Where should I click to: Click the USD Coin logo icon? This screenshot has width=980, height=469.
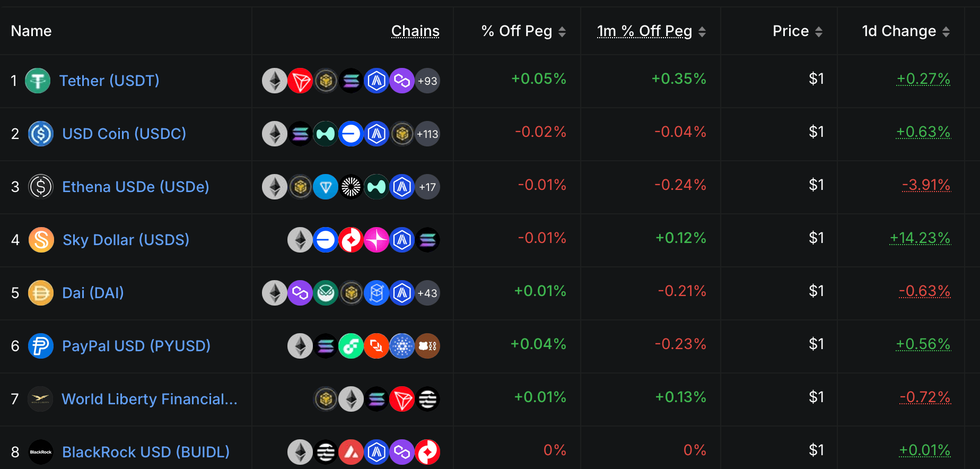tap(41, 134)
